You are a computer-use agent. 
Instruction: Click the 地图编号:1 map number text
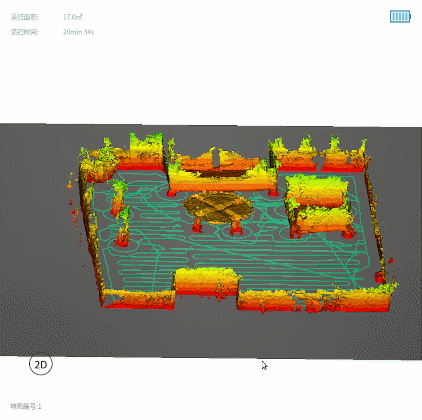(x=26, y=406)
